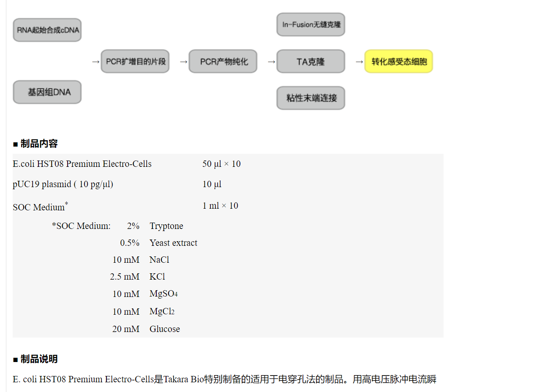Click the arrow pointing to 转化感受态细胞
Viewport: 550px width, 392px height.
pyautogui.click(x=359, y=62)
